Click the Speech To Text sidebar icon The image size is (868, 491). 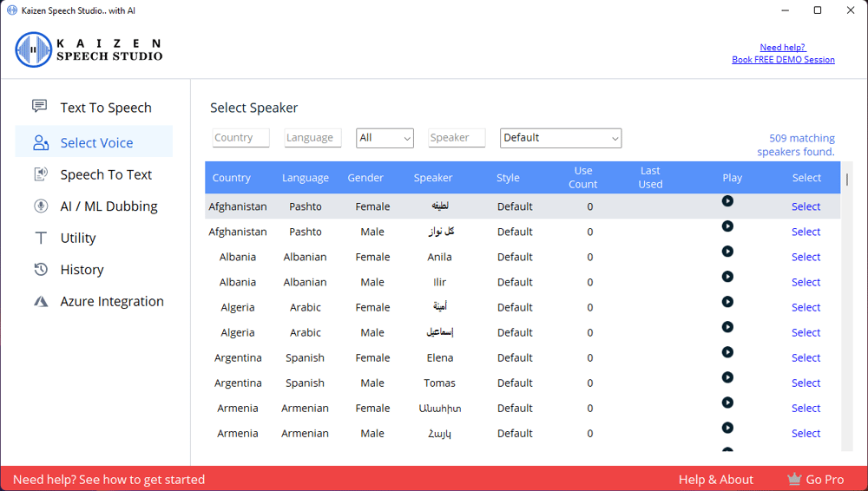tap(40, 174)
